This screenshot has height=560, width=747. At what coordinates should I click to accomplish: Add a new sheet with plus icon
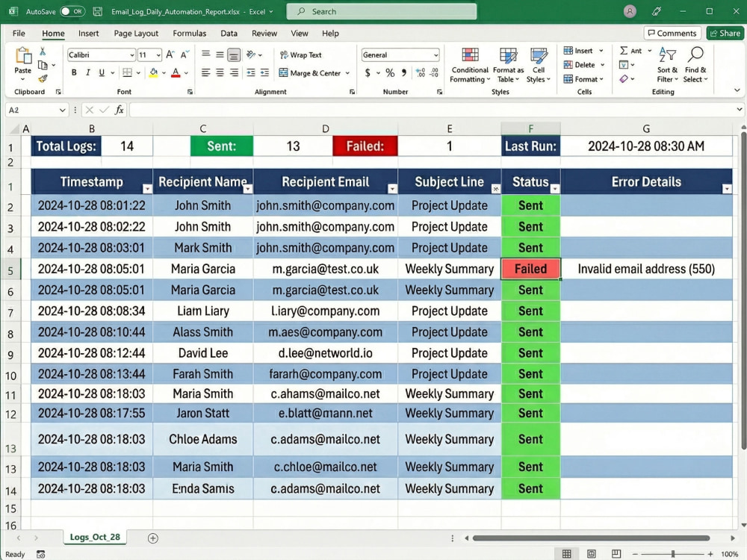153,538
